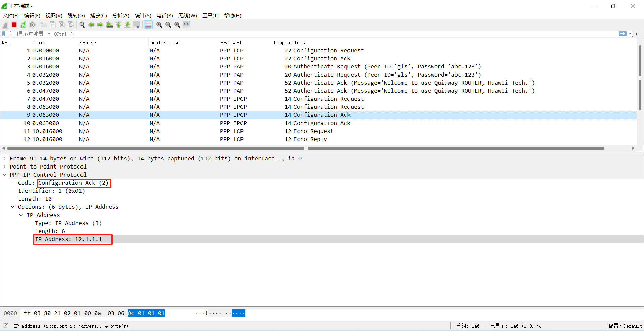Viewport: 644px width, 331px height.
Task: Reload the capture file from the toolbar
Action: click(71, 25)
